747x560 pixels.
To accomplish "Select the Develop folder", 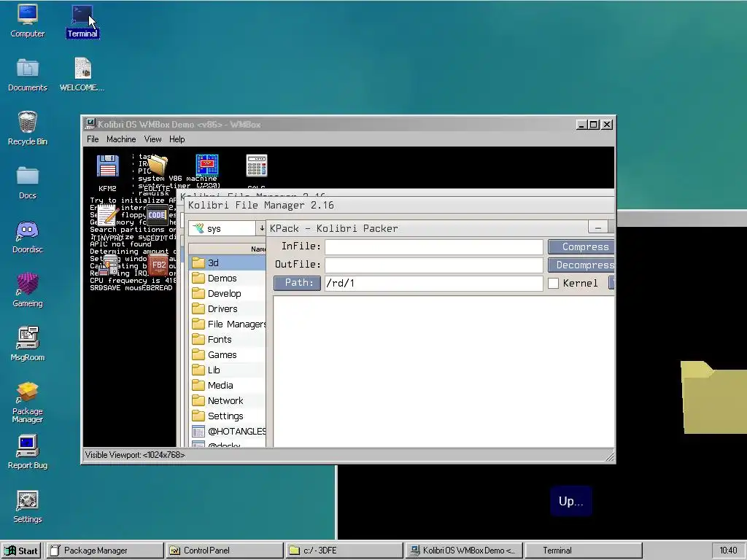I will [x=228, y=293].
